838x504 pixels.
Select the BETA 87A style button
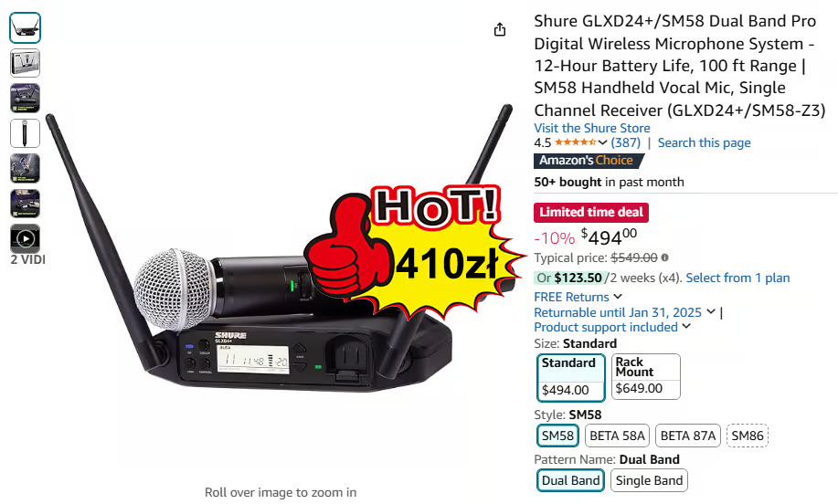coord(688,436)
